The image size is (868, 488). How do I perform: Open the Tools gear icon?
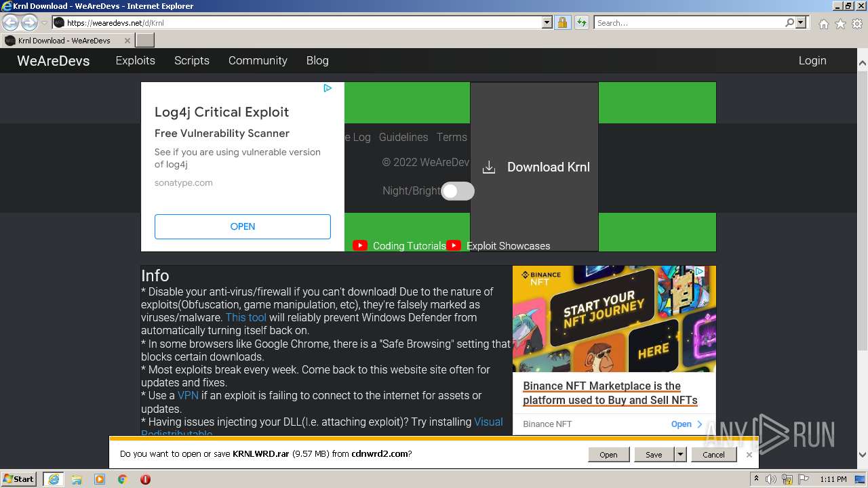point(856,24)
